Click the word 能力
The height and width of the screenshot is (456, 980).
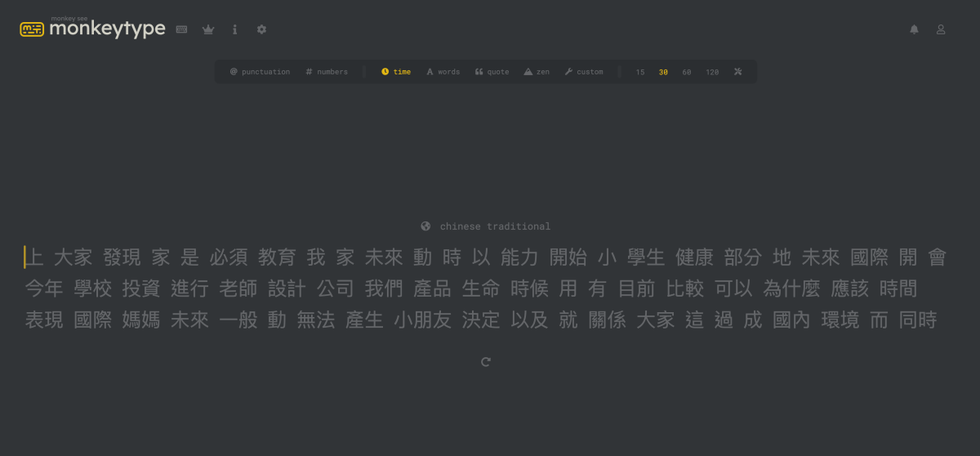519,257
